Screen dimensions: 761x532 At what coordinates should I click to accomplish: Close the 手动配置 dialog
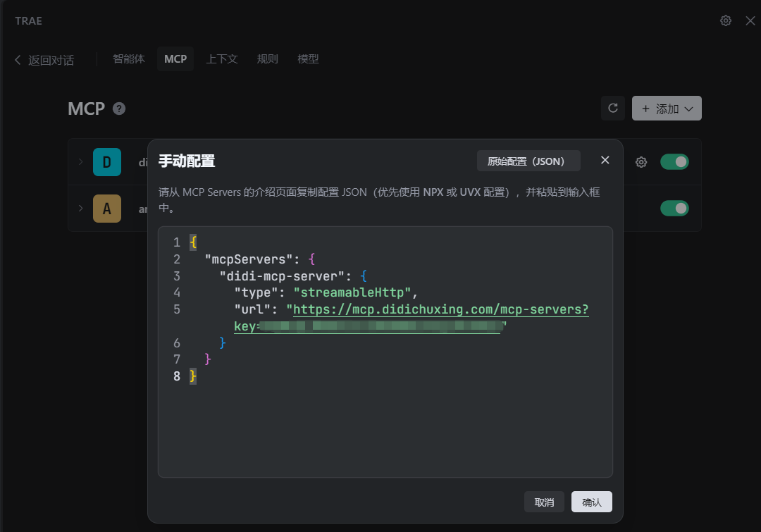pyautogui.click(x=605, y=160)
